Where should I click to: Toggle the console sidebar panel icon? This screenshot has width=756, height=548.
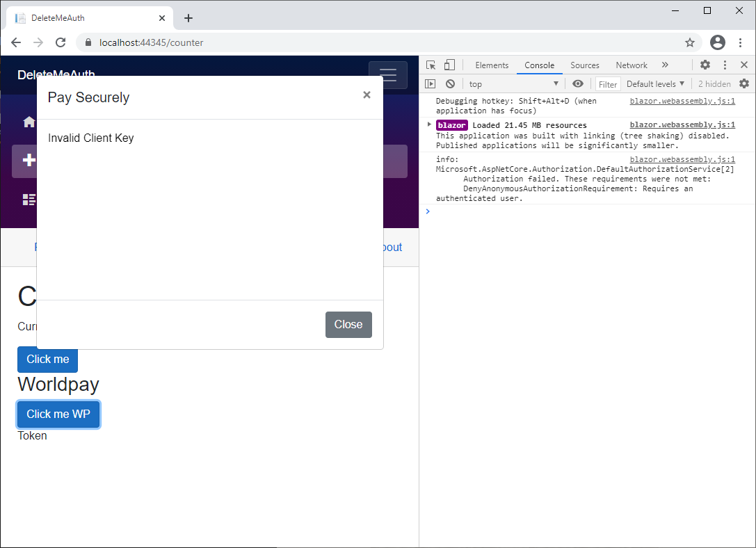tap(431, 83)
